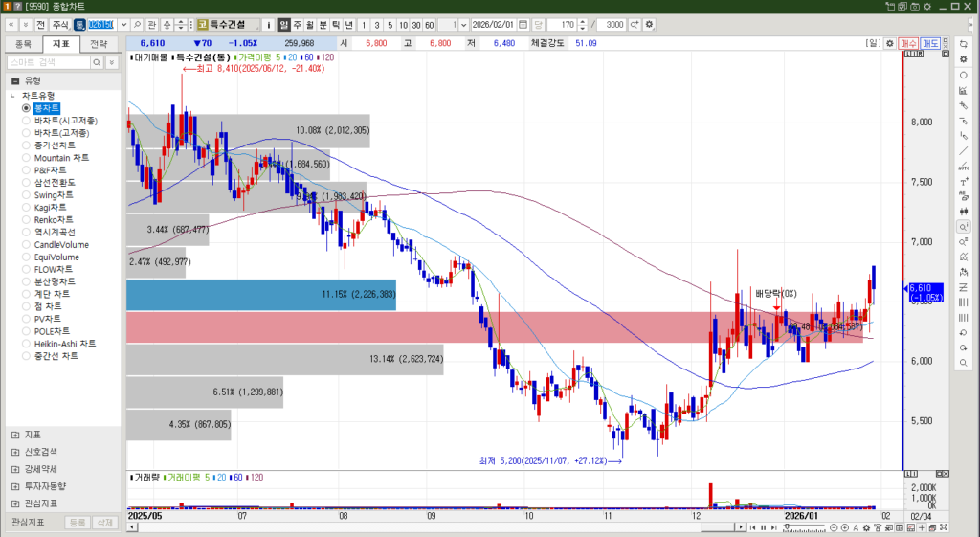Image resolution: width=980 pixels, height=537 pixels.
Task: Open the stock code dropdown arrow
Action: 123,24
